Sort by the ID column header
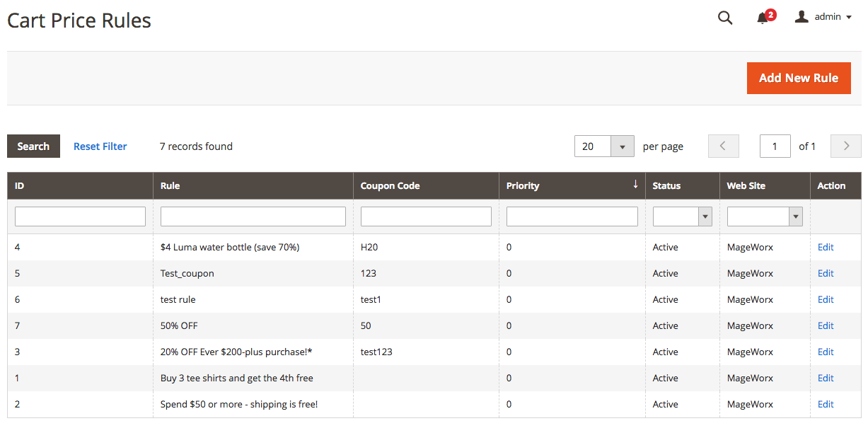The width and height of the screenshot is (868, 433). click(x=80, y=186)
